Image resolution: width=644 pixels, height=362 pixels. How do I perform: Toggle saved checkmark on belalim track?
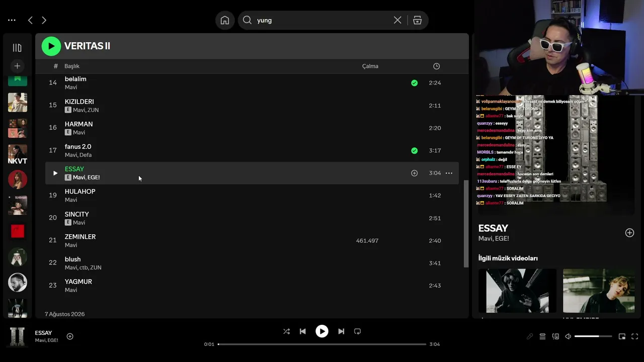414,83
